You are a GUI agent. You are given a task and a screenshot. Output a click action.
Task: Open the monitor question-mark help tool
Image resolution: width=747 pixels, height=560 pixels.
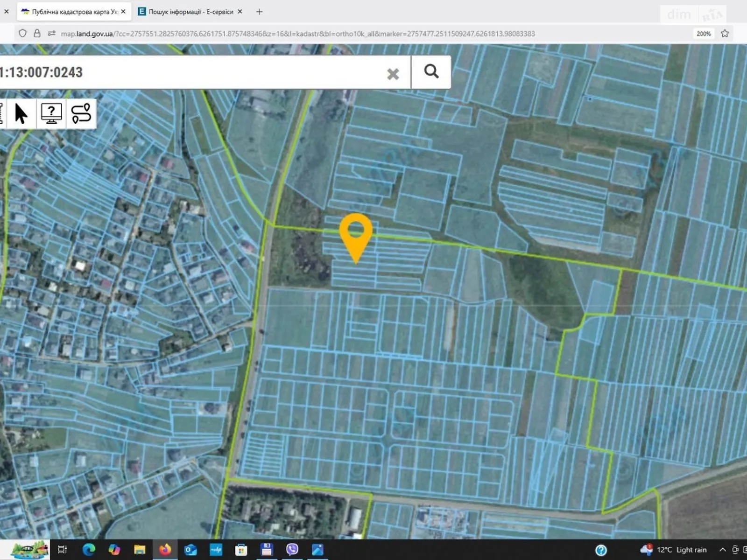[51, 114]
